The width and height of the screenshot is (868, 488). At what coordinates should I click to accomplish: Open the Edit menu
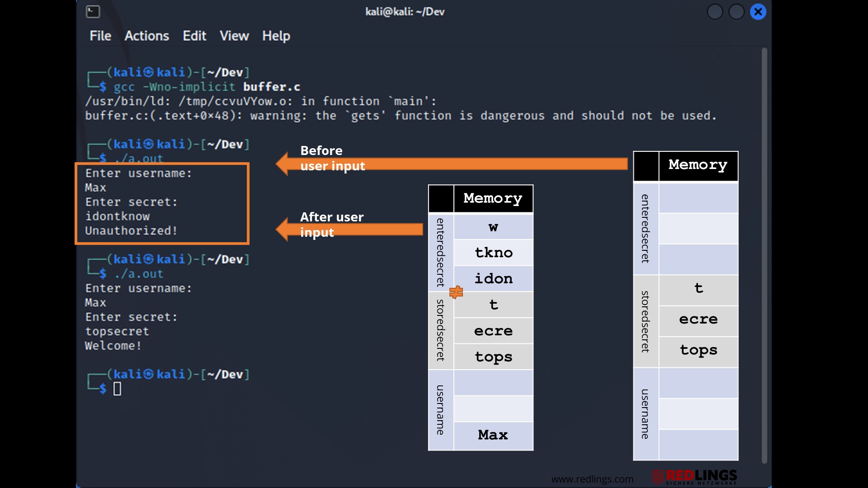coord(194,36)
